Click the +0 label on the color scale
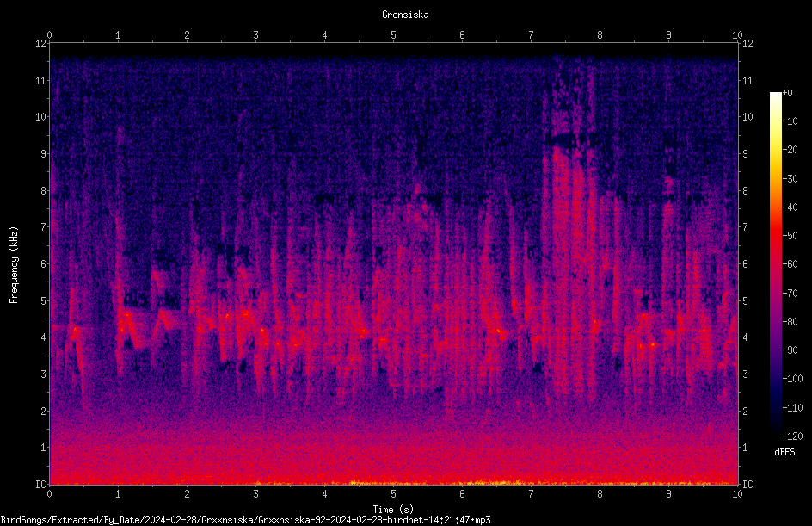 coord(787,93)
